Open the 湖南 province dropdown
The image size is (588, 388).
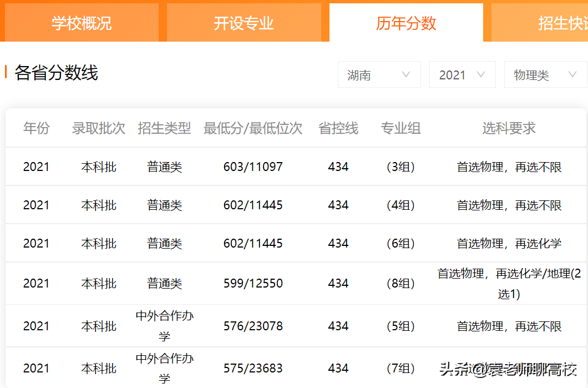[x=379, y=74]
